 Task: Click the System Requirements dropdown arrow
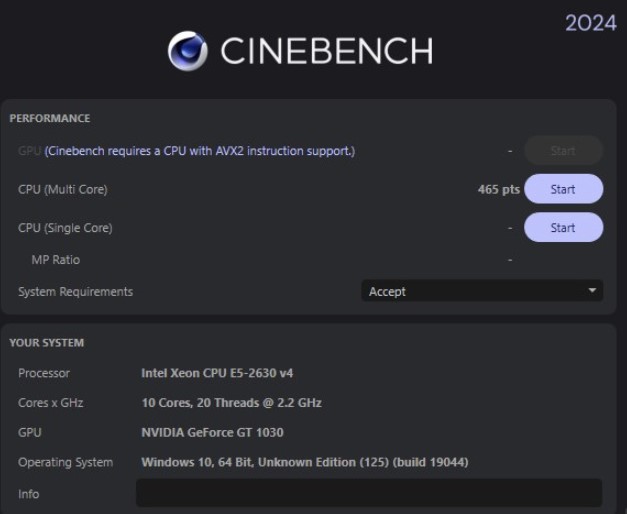(x=592, y=291)
